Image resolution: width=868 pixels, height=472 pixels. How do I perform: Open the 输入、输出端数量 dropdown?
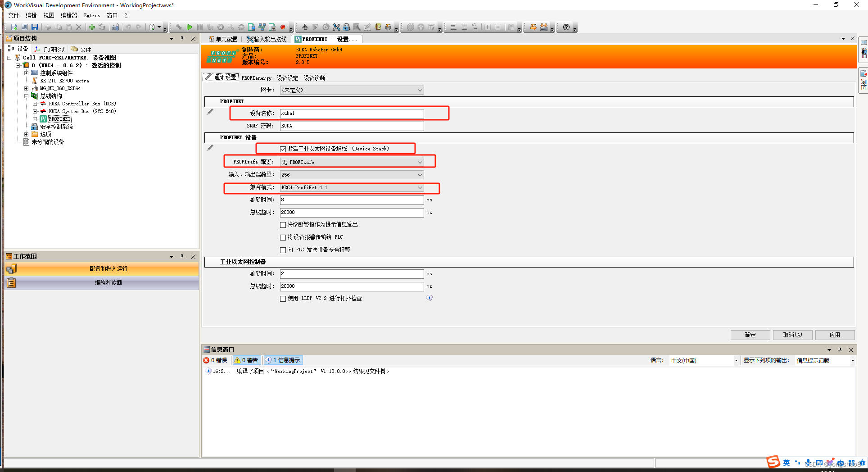click(352, 175)
